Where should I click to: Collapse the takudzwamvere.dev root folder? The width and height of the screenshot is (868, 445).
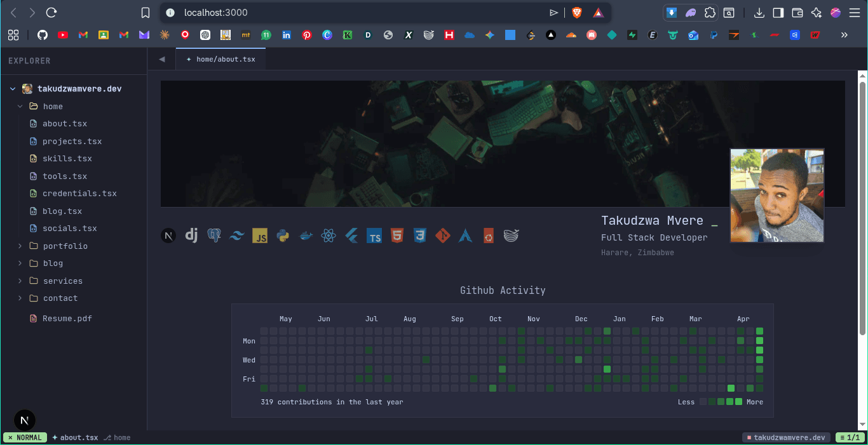(x=12, y=89)
